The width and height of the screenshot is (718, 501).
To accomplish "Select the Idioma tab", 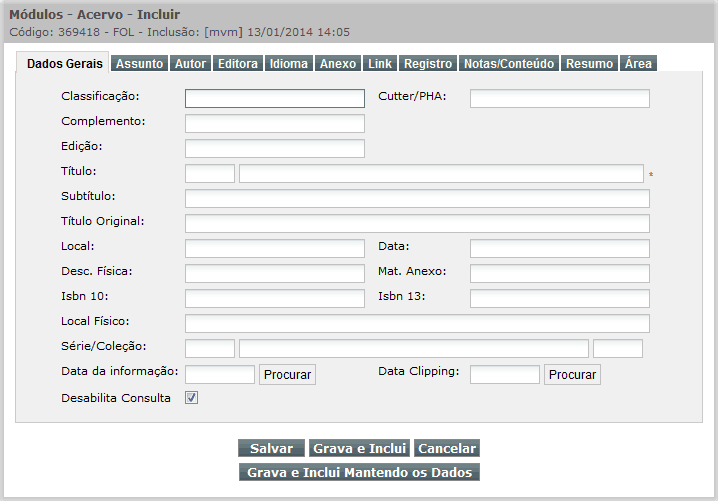I will (x=288, y=63).
